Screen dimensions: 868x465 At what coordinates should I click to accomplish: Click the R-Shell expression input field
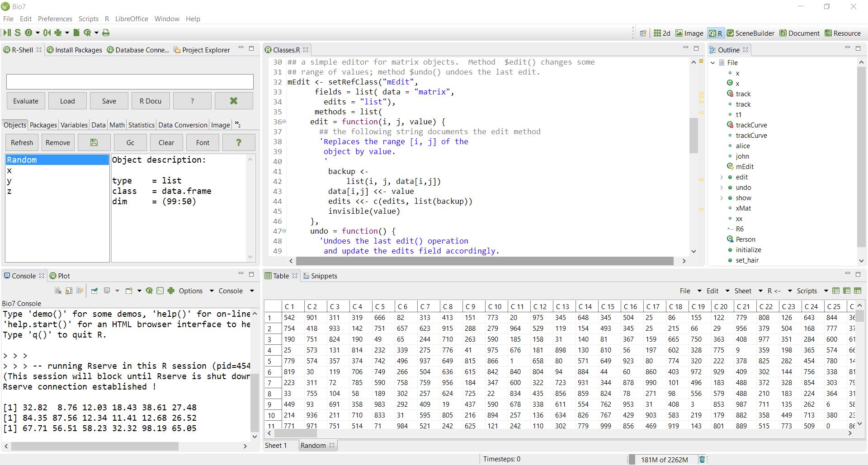tap(130, 82)
